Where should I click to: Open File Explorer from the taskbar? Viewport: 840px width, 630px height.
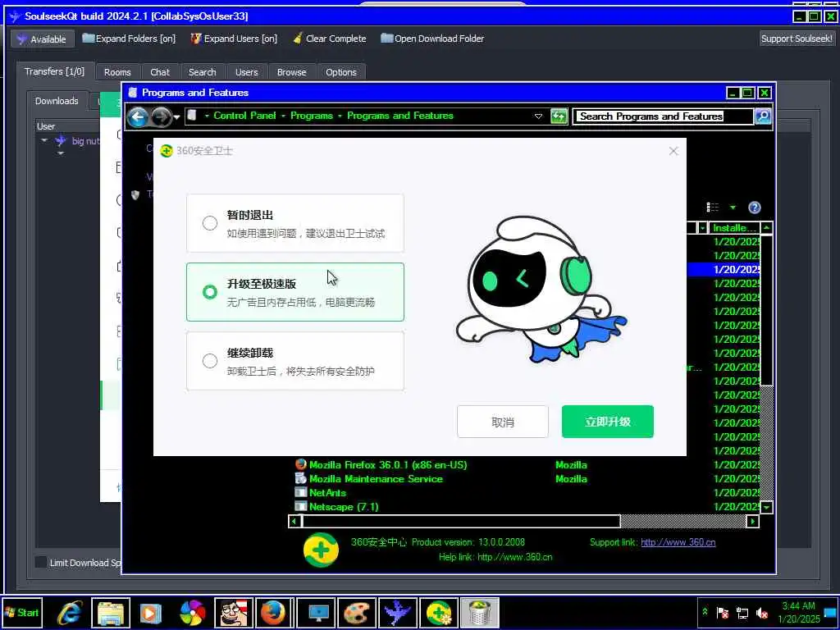point(111,613)
